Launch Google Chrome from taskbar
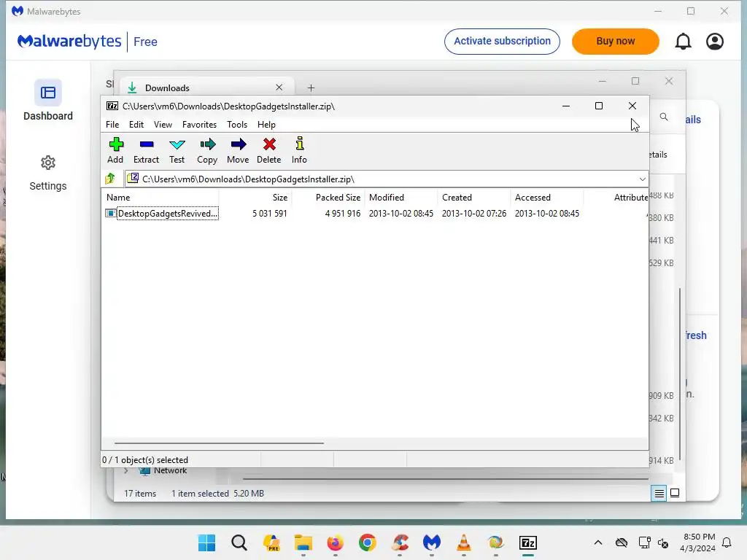747x560 pixels. coord(368,542)
